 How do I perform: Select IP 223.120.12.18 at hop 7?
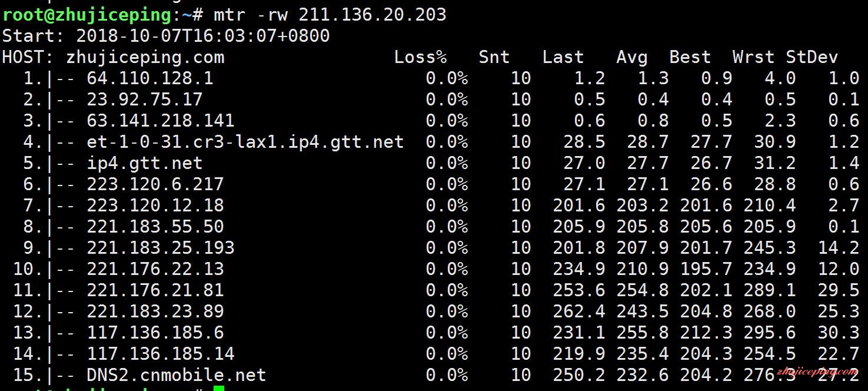[x=155, y=206]
